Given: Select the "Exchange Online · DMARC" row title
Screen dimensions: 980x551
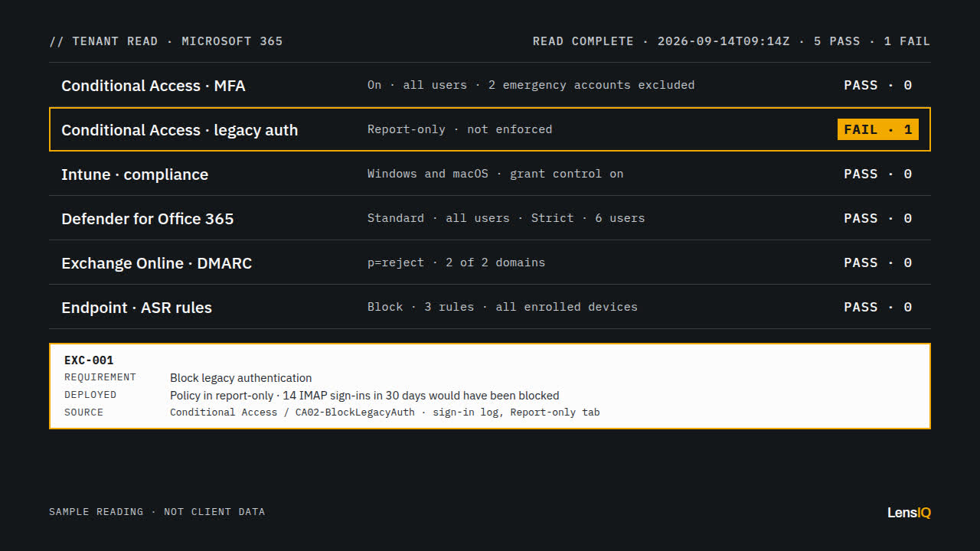Looking at the screenshot, I should click(x=156, y=263).
